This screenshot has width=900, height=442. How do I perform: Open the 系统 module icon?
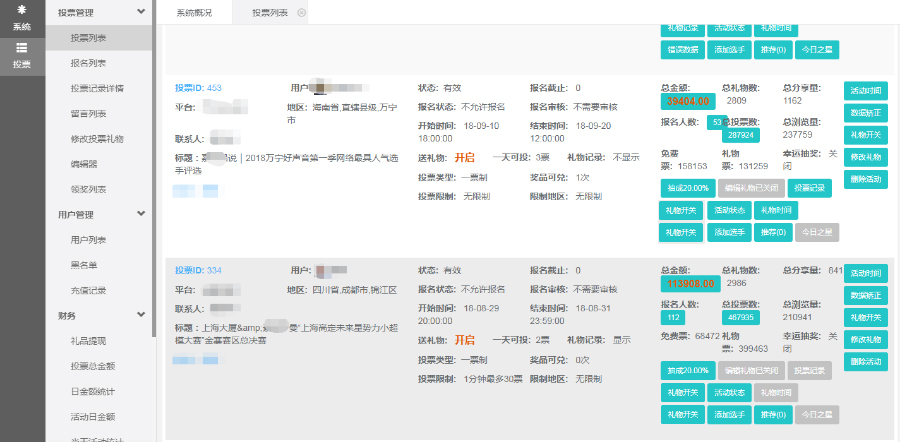point(22,18)
